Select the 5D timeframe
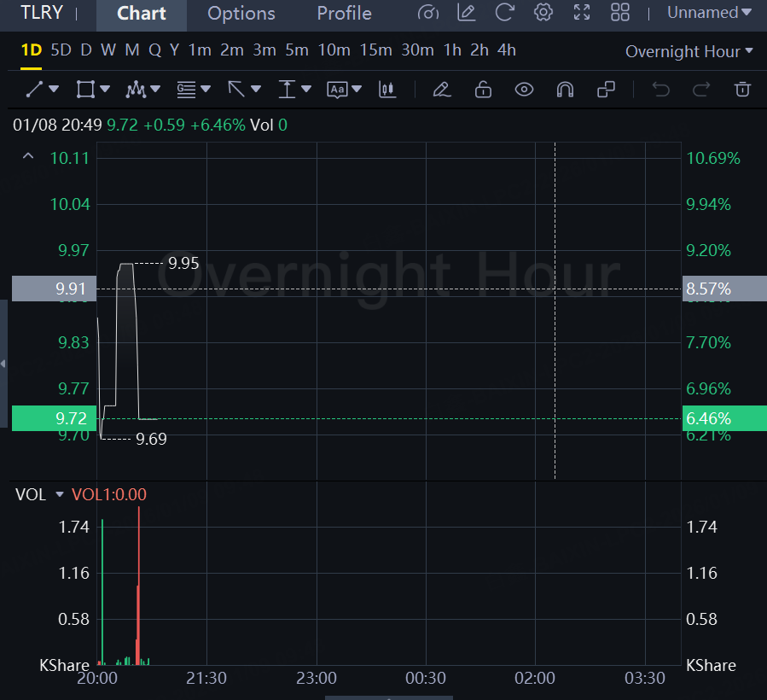Screen dimensions: 767x700 (61, 50)
